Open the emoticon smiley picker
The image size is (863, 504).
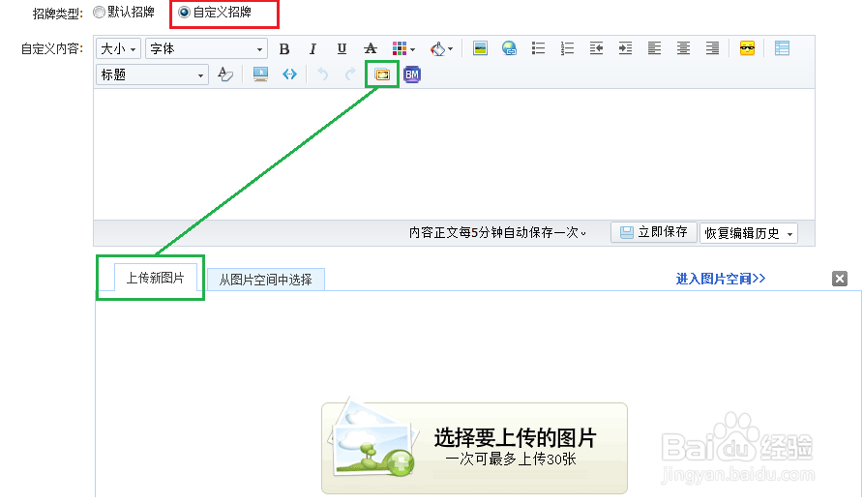pyautogui.click(x=747, y=49)
